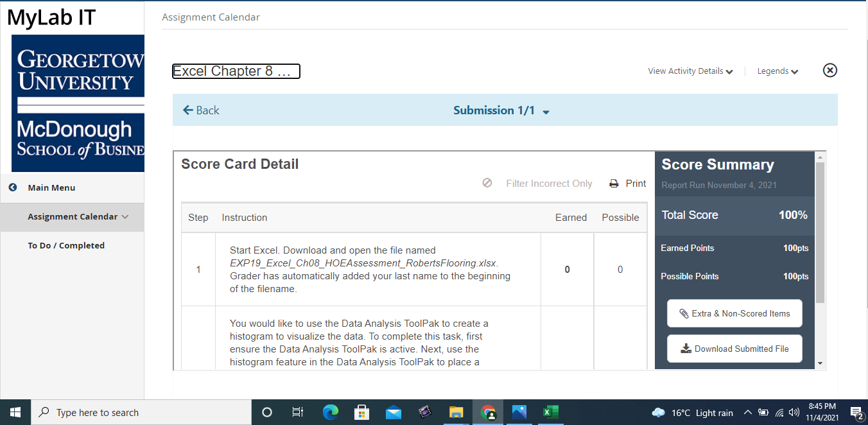Click the Possible column header

point(620,218)
